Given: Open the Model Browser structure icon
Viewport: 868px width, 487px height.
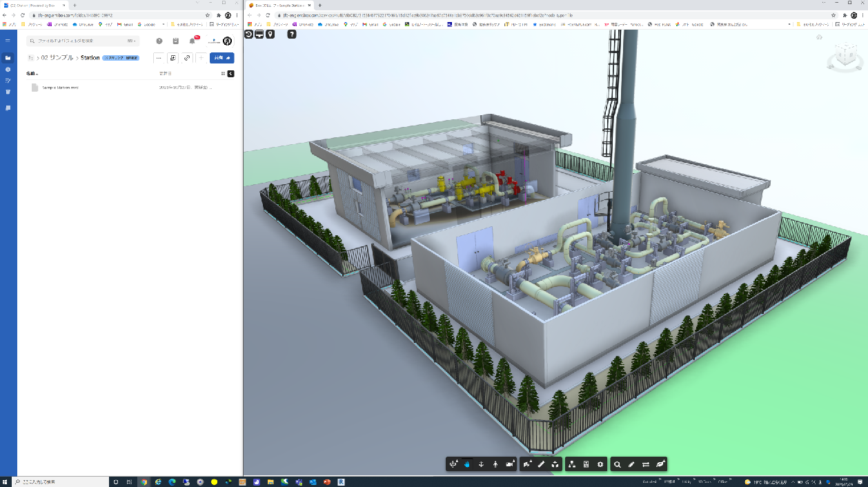Looking at the screenshot, I should click(572, 464).
